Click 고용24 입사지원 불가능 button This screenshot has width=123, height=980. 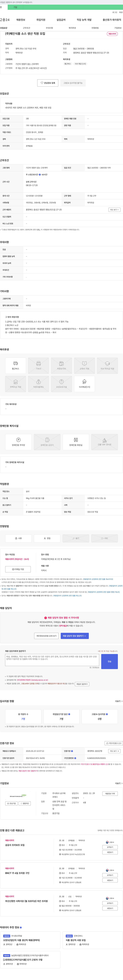(73, 83)
